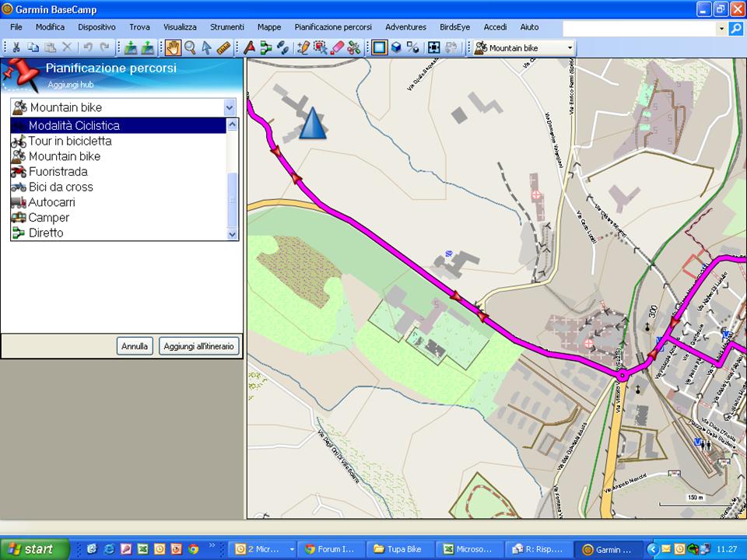Open the Pianificazione percorsi menu
Viewport: 747px width, 560px height.
point(333,27)
